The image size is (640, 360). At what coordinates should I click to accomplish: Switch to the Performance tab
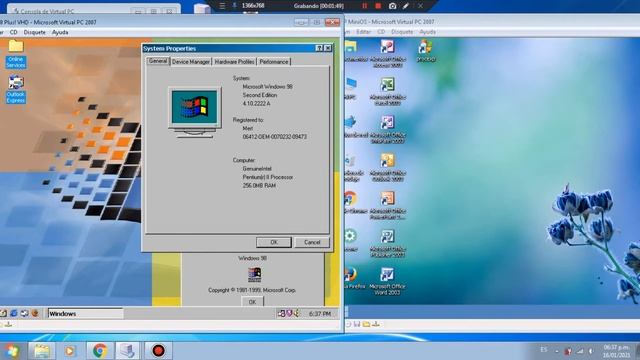pos(273,62)
